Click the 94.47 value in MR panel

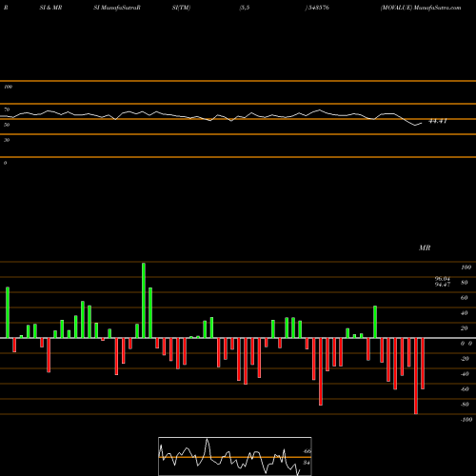[x=443, y=285]
